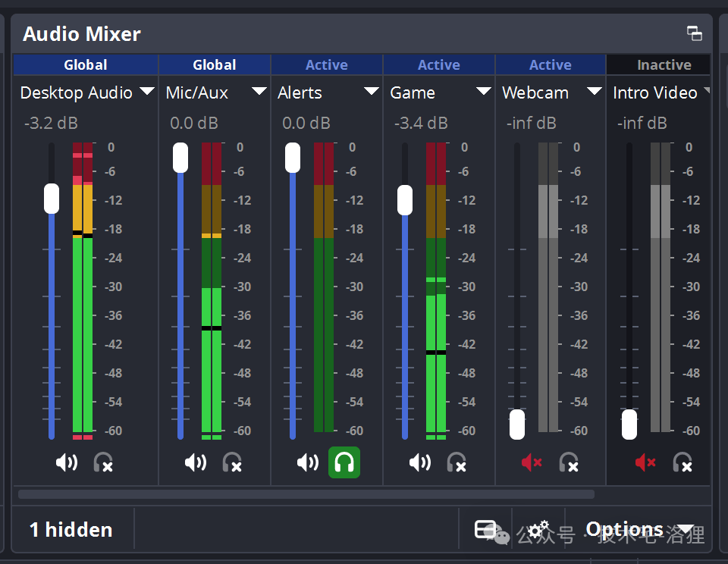Expand the Alerts source menu arrow
This screenshot has height=564, width=728.
pos(372,91)
